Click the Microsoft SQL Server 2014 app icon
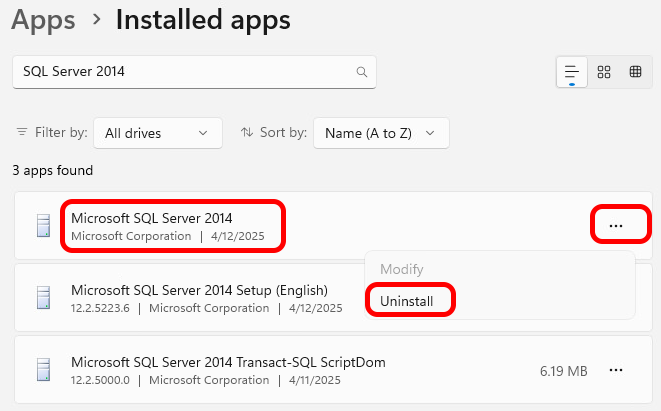Image resolution: width=661 pixels, height=411 pixels. tap(42, 226)
